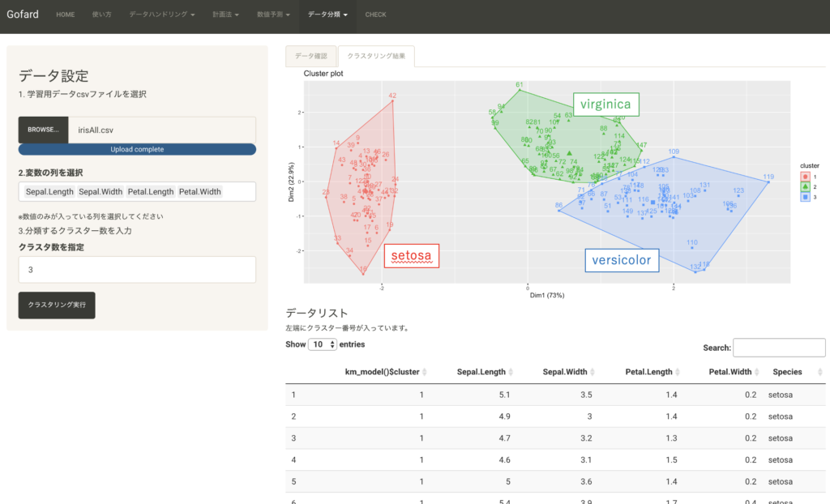
Task: Expand the データハンドリング dropdown menu
Action: 162,15
